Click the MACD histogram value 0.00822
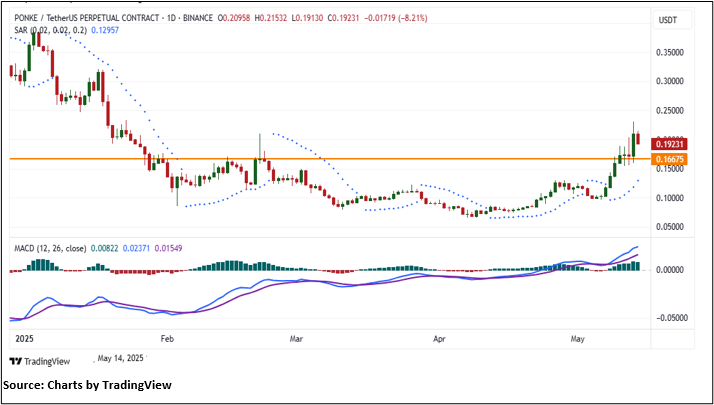 [105, 249]
